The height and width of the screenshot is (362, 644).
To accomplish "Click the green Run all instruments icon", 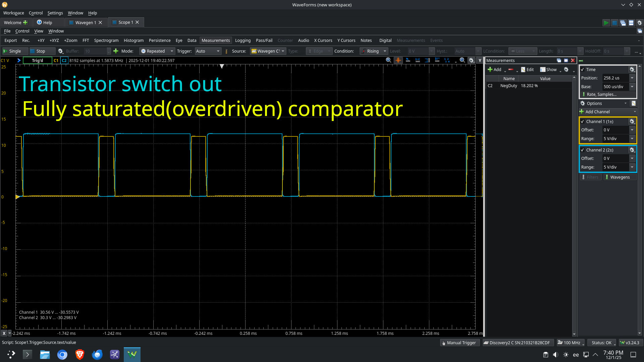I will click(606, 23).
